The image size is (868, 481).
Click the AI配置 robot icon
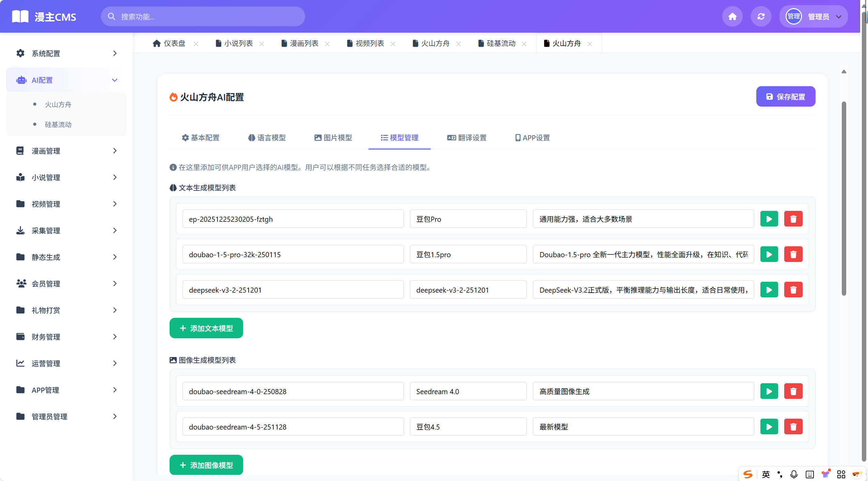[21, 80]
